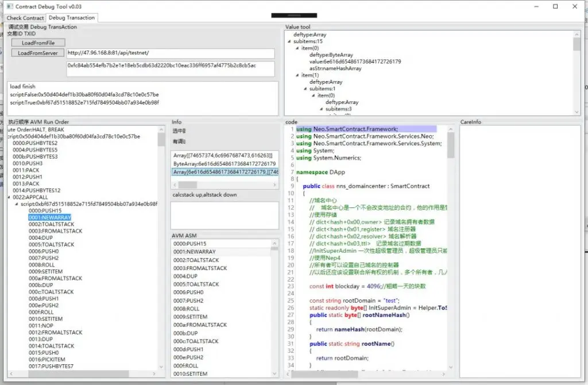The image size is (588, 385).
Task: Click the code panel horizontal scrollbar thumb
Action: coord(325,374)
